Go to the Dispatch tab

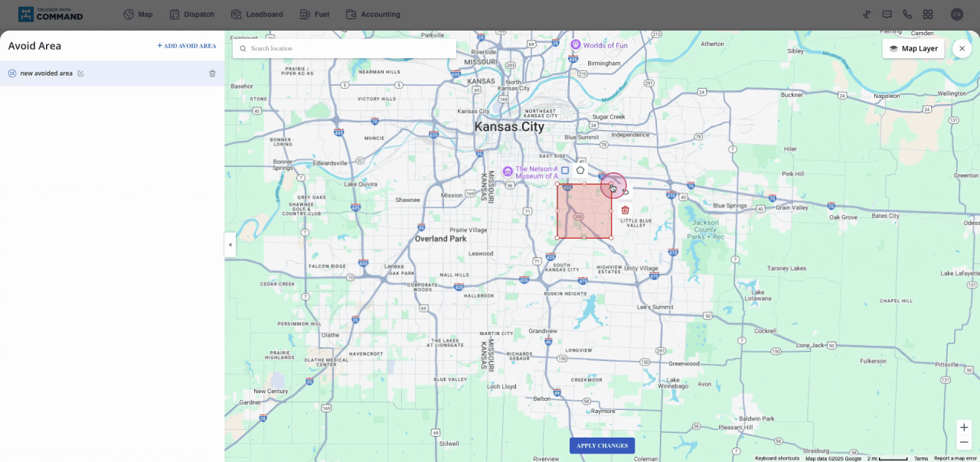pos(191,15)
